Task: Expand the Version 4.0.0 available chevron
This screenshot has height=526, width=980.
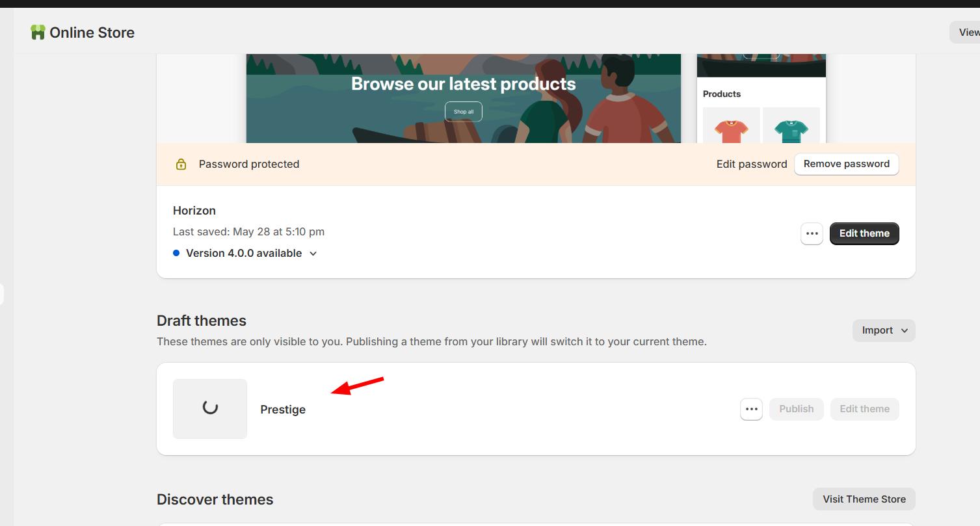Action: 313,254
